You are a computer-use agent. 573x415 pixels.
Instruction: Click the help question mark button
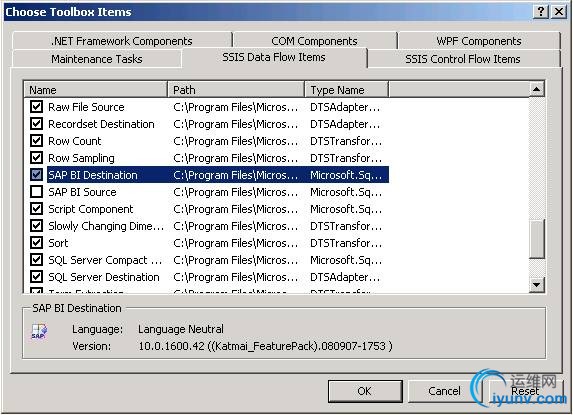(541, 12)
